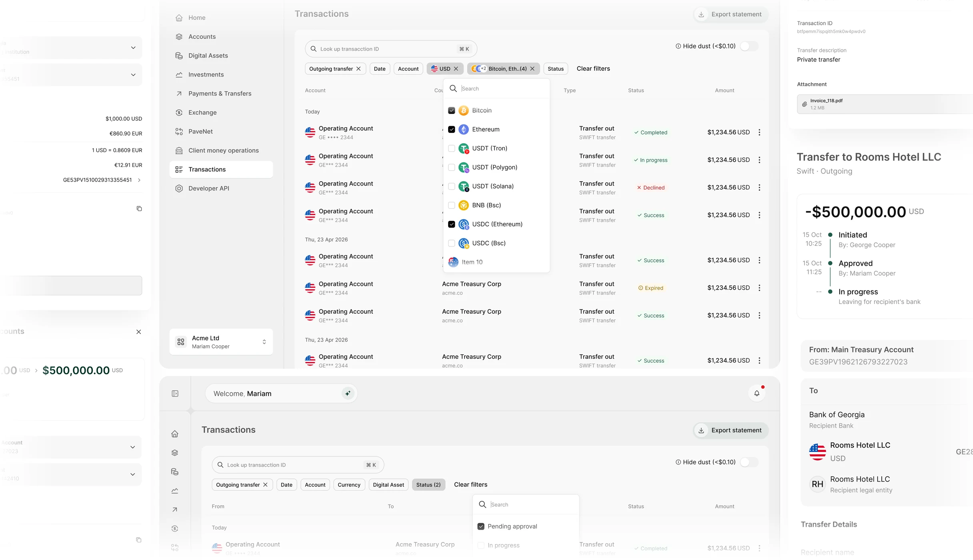The height and width of the screenshot is (560, 973).
Task: Open the Invoice_118.pdf attachment
Action: (x=885, y=104)
